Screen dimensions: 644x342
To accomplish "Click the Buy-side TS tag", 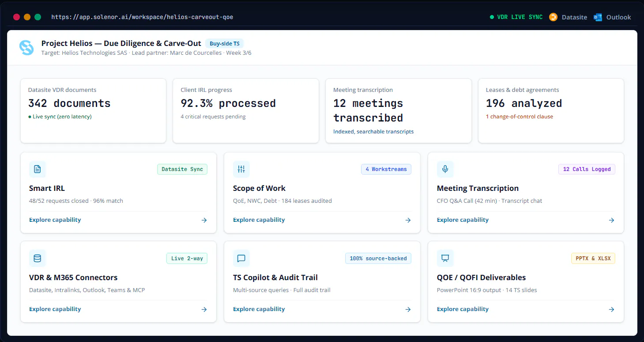I will coord(225,43).
